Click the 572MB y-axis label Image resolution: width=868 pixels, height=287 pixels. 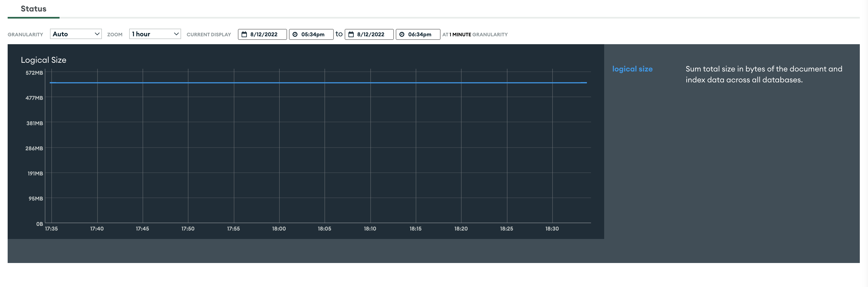click(x=34, y=73)
